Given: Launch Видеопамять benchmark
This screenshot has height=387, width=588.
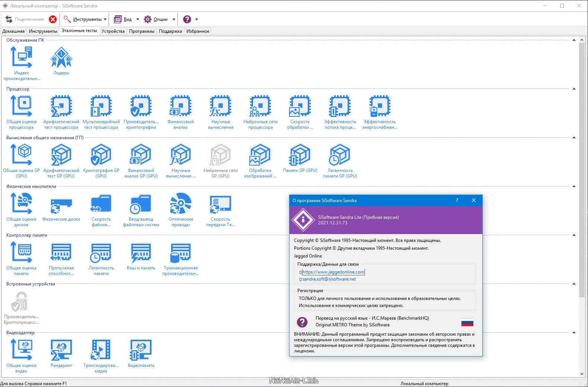Looking at the screenshot, I should 141,353.
